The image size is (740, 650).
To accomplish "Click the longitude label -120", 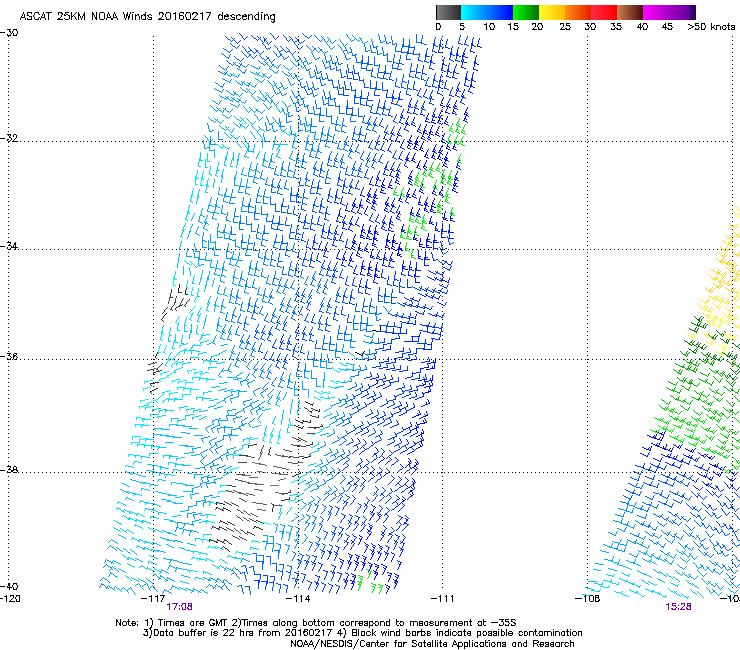I will click(10, 599).
